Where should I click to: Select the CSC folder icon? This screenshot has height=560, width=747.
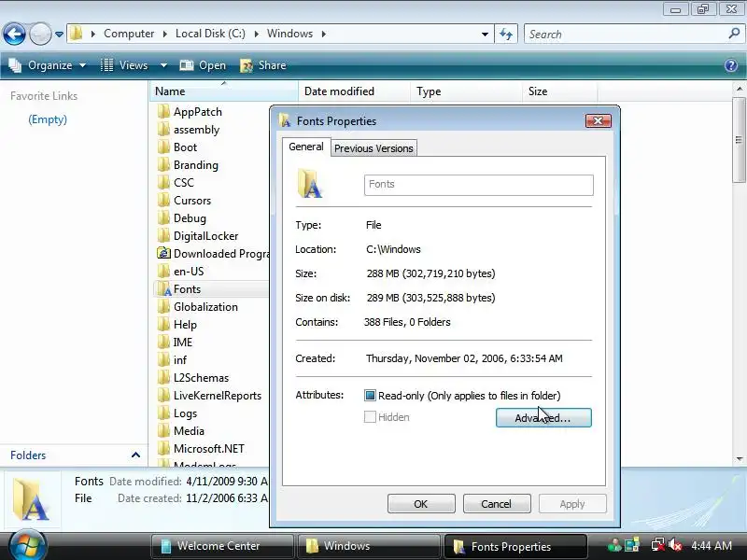[x=163, y=182]
